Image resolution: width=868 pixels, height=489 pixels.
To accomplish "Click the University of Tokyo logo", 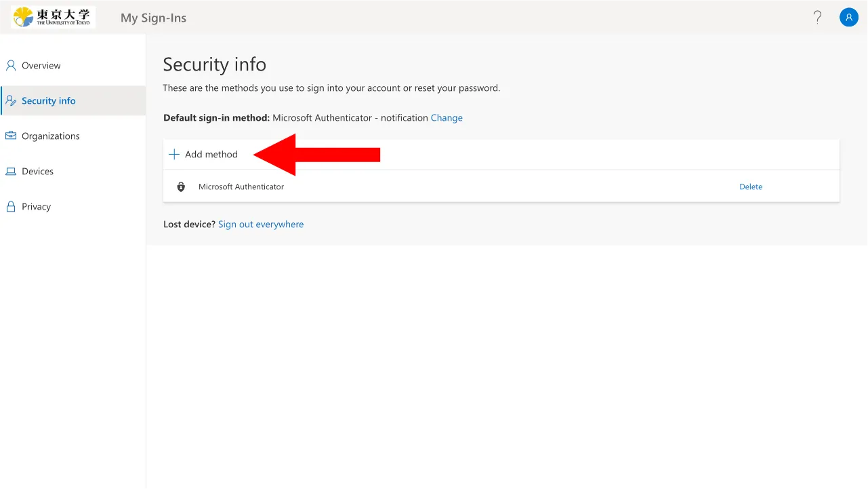I will coord(53,17).
